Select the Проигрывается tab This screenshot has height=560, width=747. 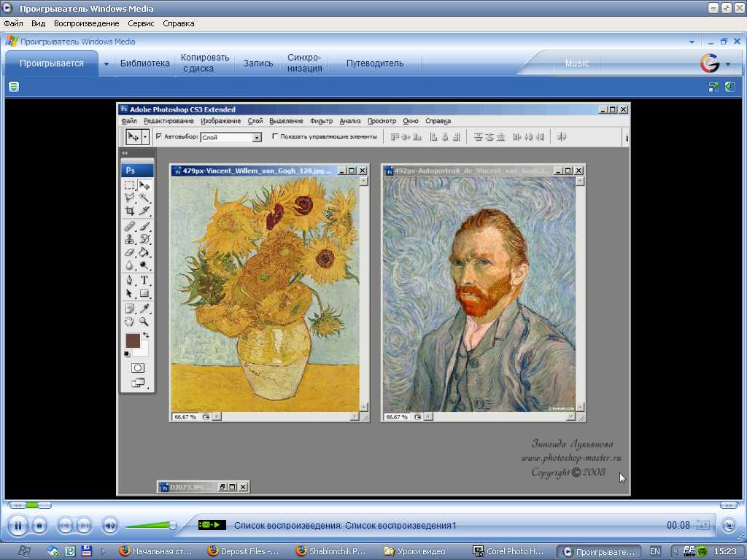[x=52, y=63]
